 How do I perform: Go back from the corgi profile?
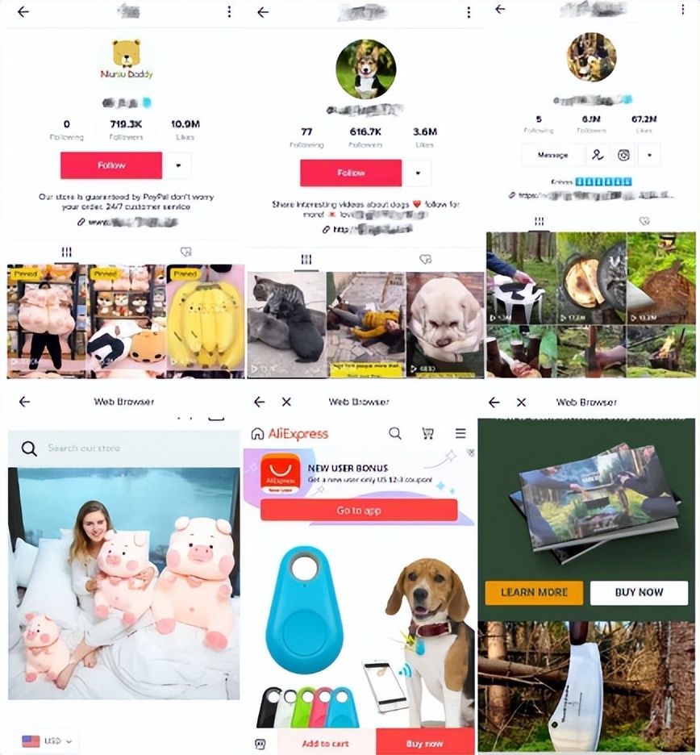tap(263, 12)
